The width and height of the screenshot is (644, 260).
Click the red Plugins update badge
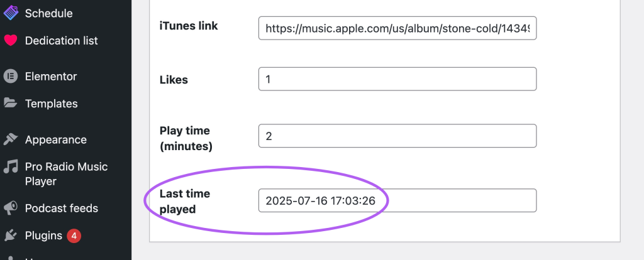pyautogui.click(x=74, y=236)
